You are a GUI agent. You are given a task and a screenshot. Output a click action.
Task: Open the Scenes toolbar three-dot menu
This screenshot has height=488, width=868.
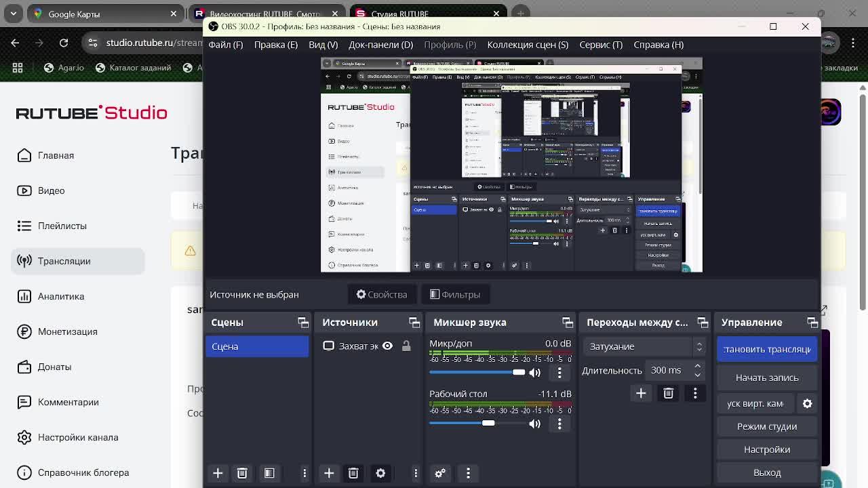pos(304,473)
